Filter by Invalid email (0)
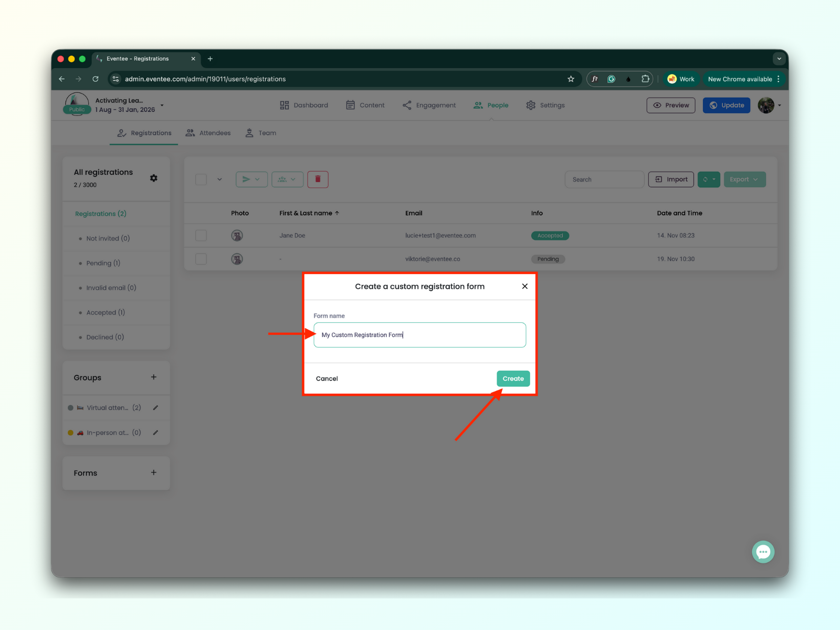 click(111, 288)
